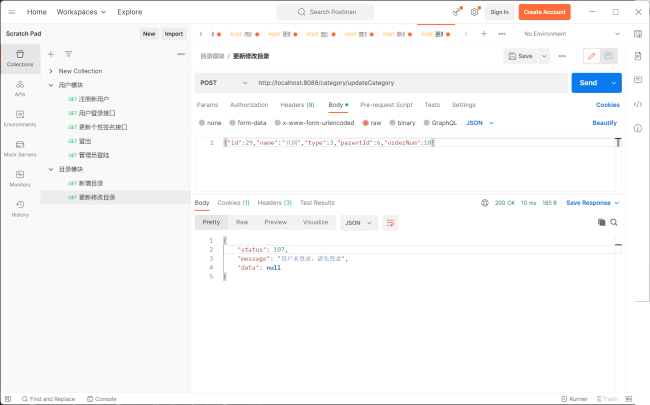Open the History sidebar panel
The height and width of the screenshot is (405, 650).
pos(20,209)
